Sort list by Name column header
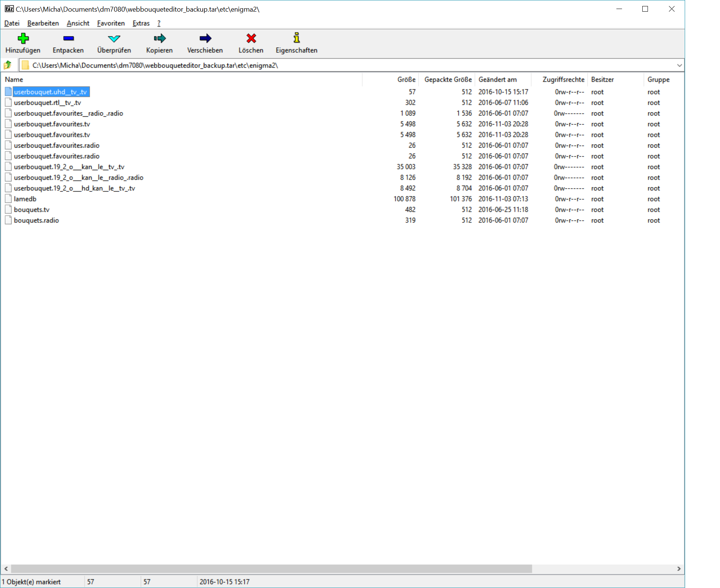This screenshot has height=588, width=720. (x=14, y=80)
